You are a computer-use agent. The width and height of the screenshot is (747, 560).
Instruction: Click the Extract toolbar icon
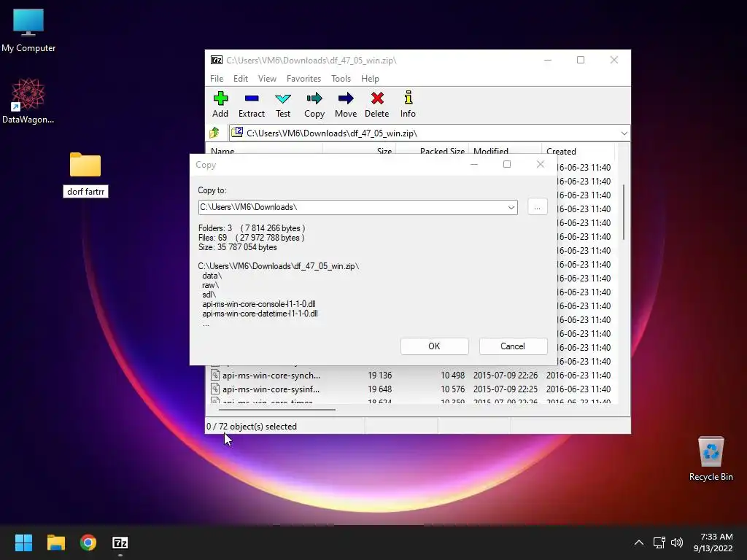(x=252, y=104)
